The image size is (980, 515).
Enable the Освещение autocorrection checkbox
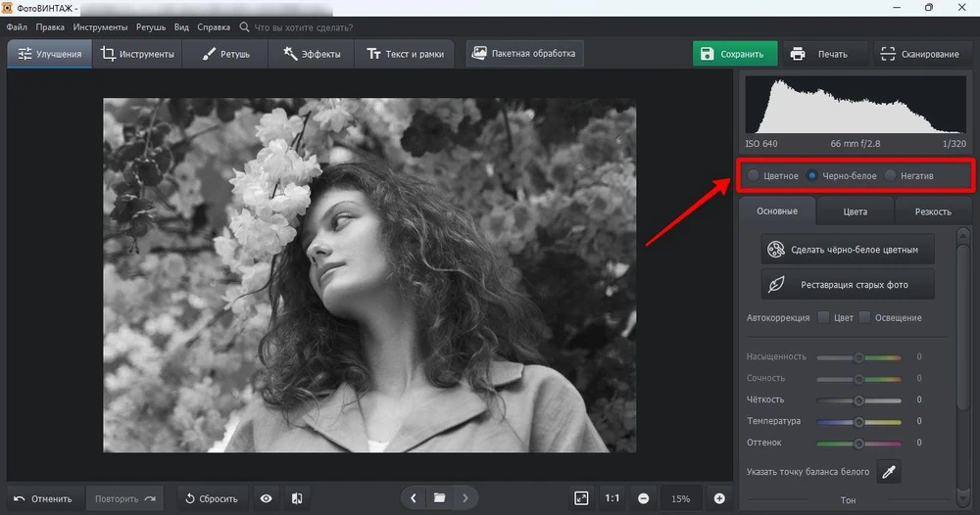click(864, 317)
